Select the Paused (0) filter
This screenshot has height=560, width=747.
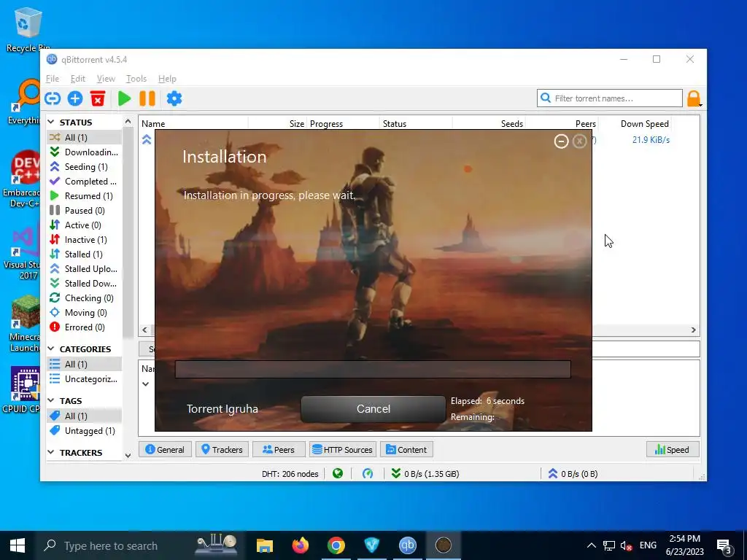[85, 211]
